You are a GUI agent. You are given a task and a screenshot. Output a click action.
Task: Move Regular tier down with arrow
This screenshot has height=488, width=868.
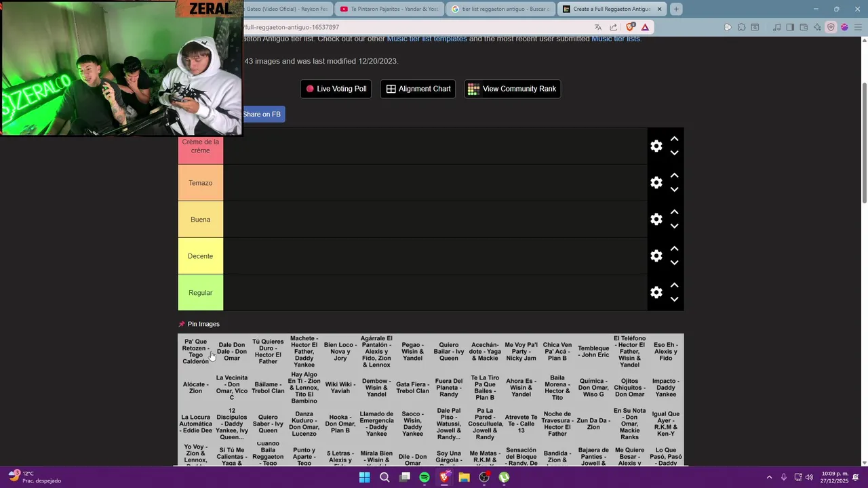coord(674,300)
